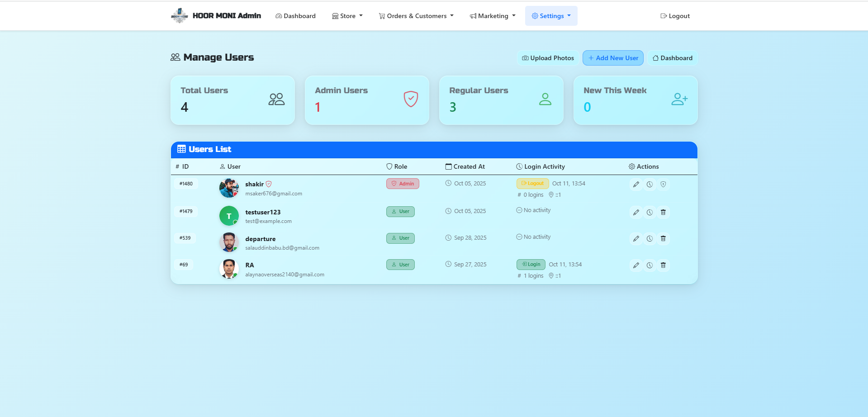Click the Total Users people icon

click(x=276, y=99)
